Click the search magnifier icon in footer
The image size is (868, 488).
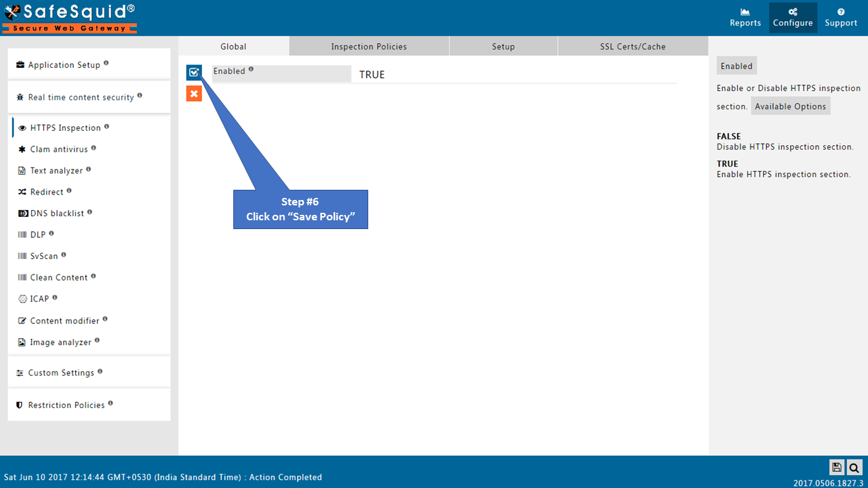(x=854, y=467)
